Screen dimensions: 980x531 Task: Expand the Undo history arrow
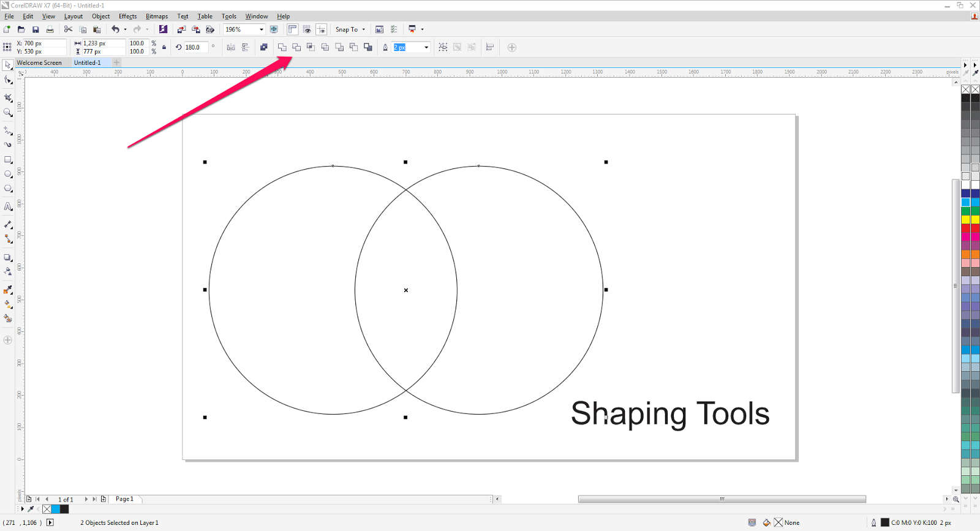pyautogui.click(x=125, y=29)
